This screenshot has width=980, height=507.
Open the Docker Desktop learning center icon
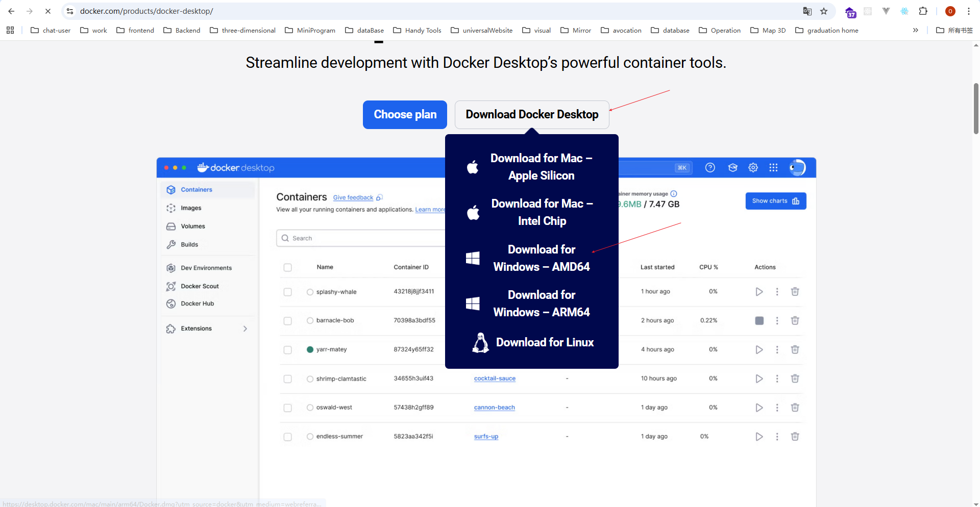pyautogui.click(x=733, y=168)
